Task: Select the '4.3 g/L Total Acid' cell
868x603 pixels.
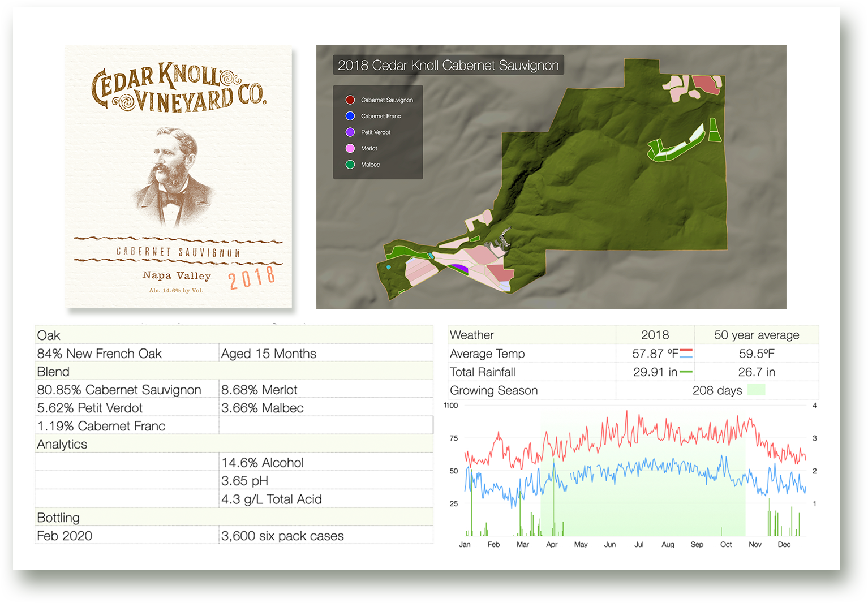Action: point(326,498)
